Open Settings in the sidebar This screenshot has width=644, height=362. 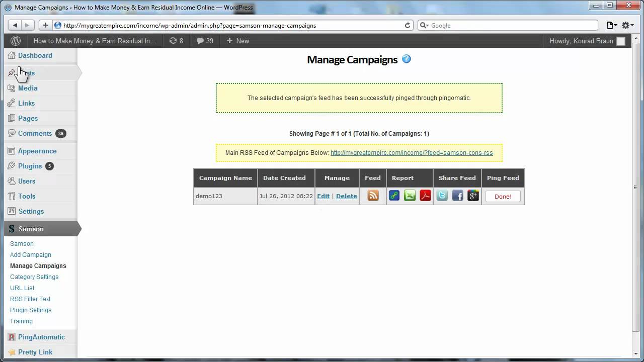pyautogui.click(x=31, y=211)
